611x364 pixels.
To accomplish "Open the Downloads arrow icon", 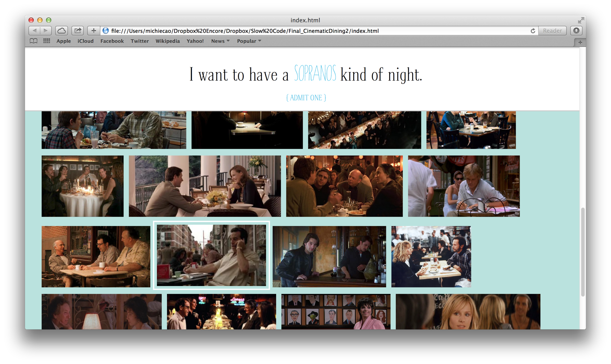I will click(x=576, y=31).
